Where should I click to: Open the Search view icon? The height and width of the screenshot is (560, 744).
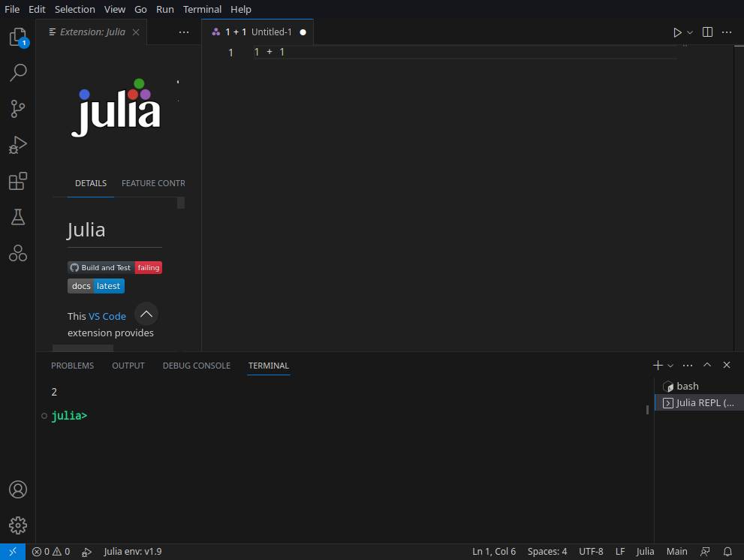point(18,73)
